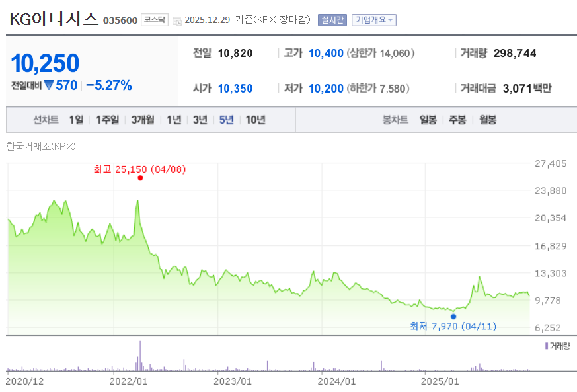Click the KG이니시스 stock title
The image size is (577, 392).
coord(54,19)
